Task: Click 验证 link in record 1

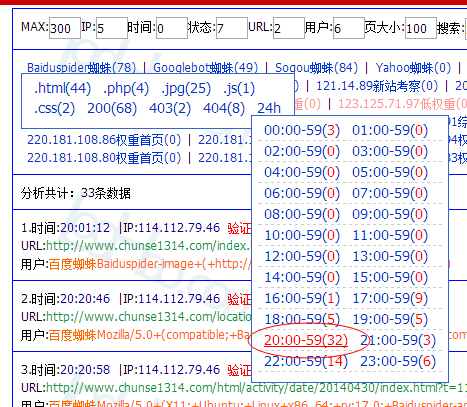Action: [239, 228]
